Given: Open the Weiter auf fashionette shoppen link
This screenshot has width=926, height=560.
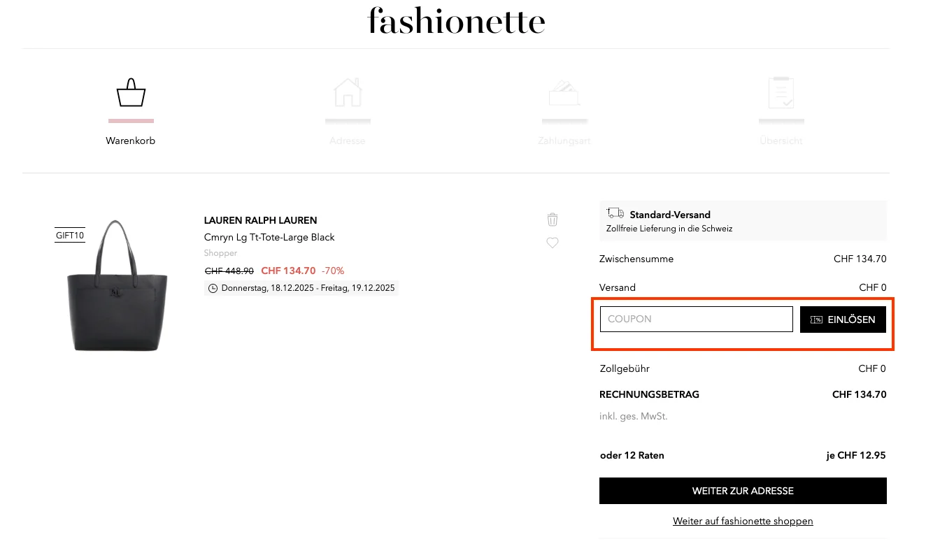Looking at the screenshot, I should 743,521.
